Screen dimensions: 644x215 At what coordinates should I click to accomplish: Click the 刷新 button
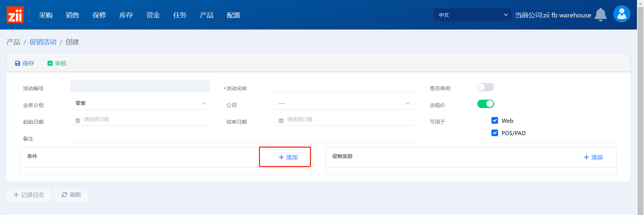pos(71,195)
